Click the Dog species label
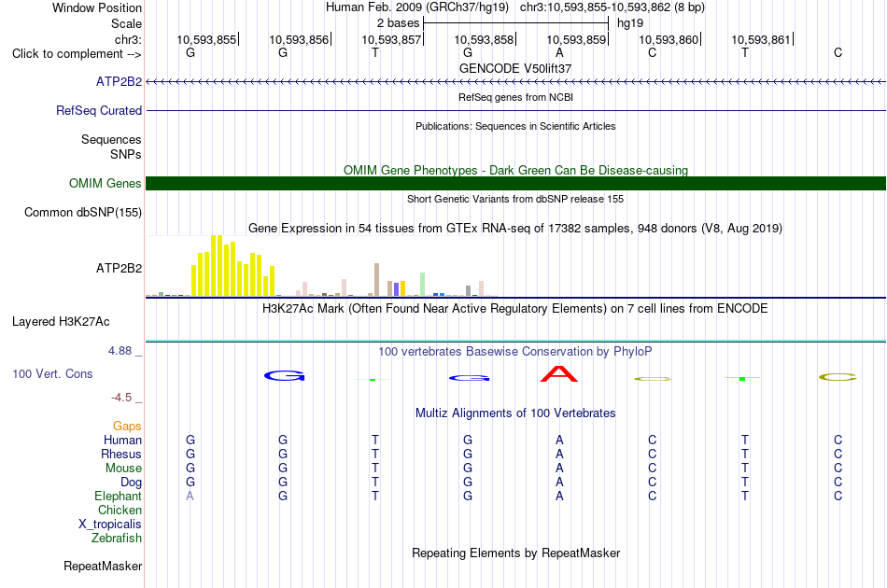Image resolution: width=887 pixels, height=588 pixels. pyautogui.click(x=132, y=483)
